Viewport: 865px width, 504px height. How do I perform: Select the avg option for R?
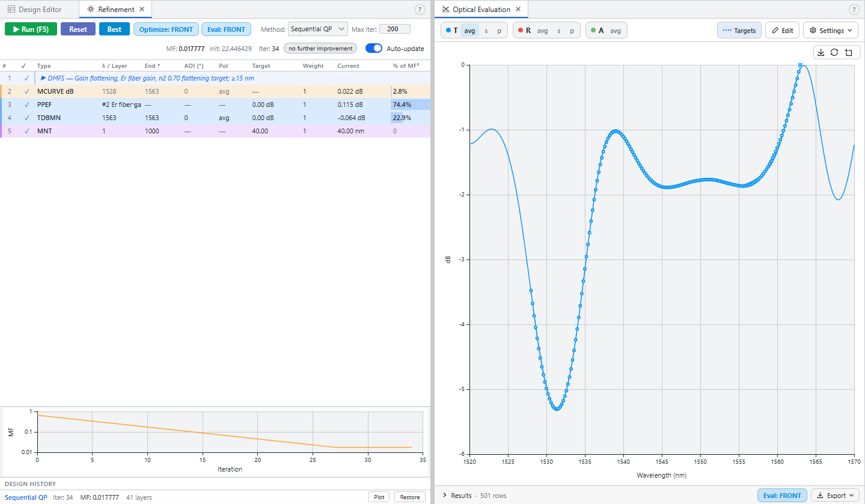542,30
